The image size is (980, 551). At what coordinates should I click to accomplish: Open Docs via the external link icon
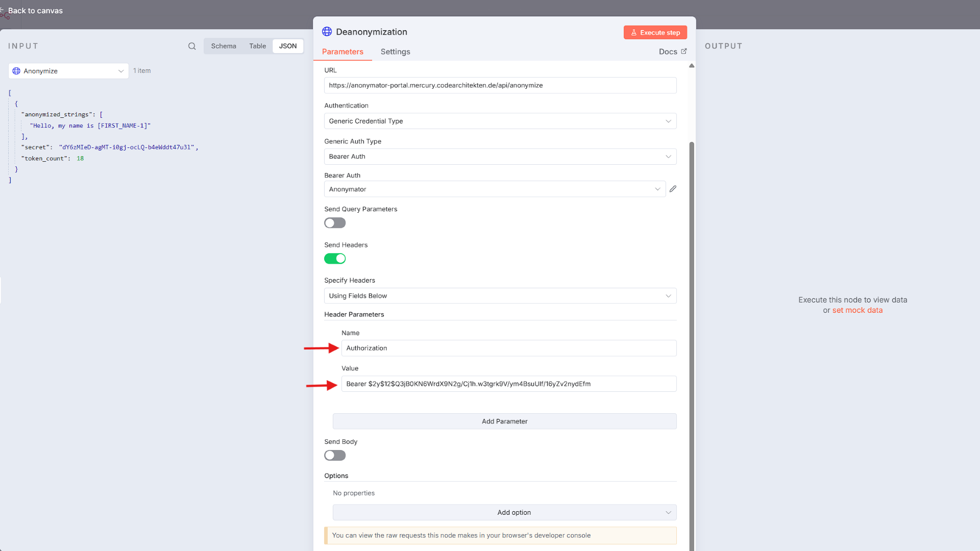tap(684, 51)
